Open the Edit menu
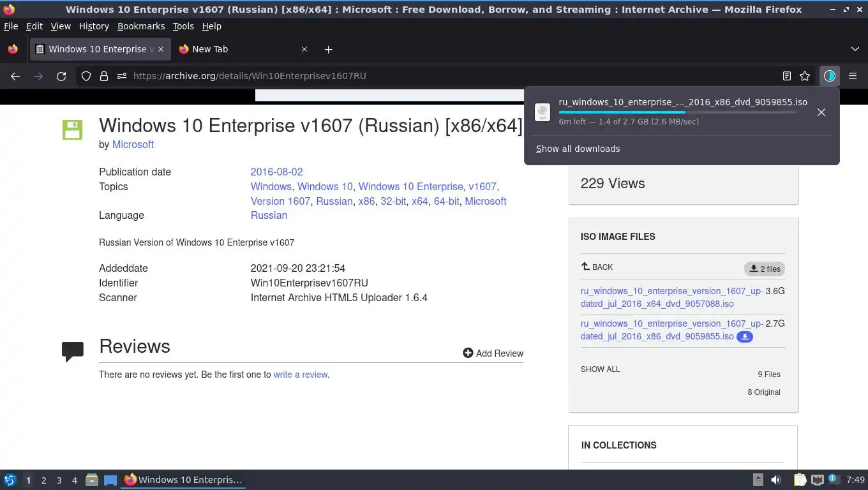 pos(34,26)
